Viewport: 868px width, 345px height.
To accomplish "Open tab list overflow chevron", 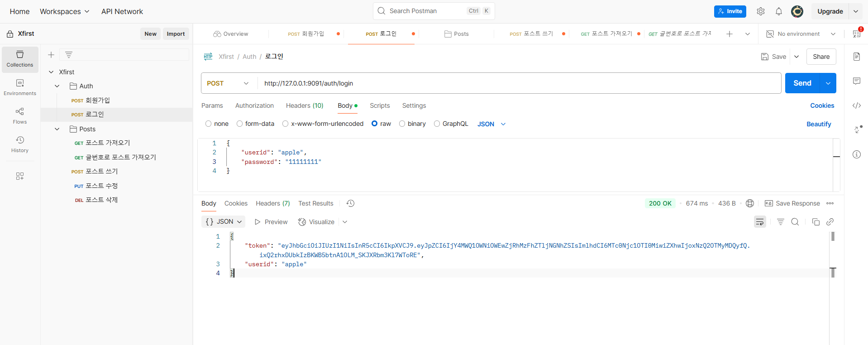I will point(748,34).
